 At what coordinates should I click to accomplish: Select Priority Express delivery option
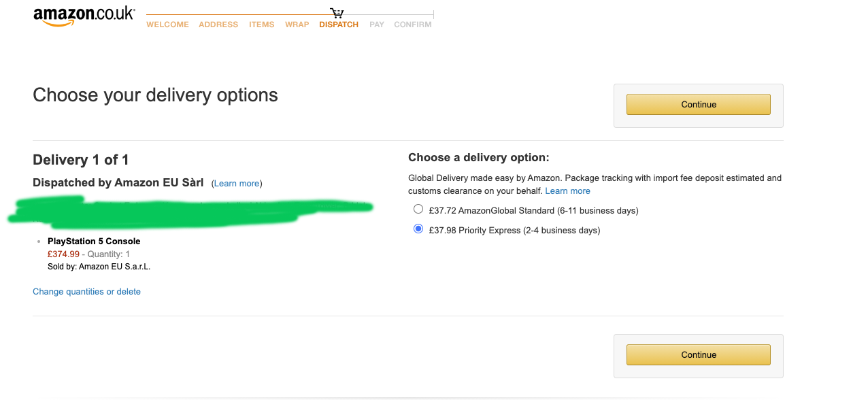click(x=418, y=229)
